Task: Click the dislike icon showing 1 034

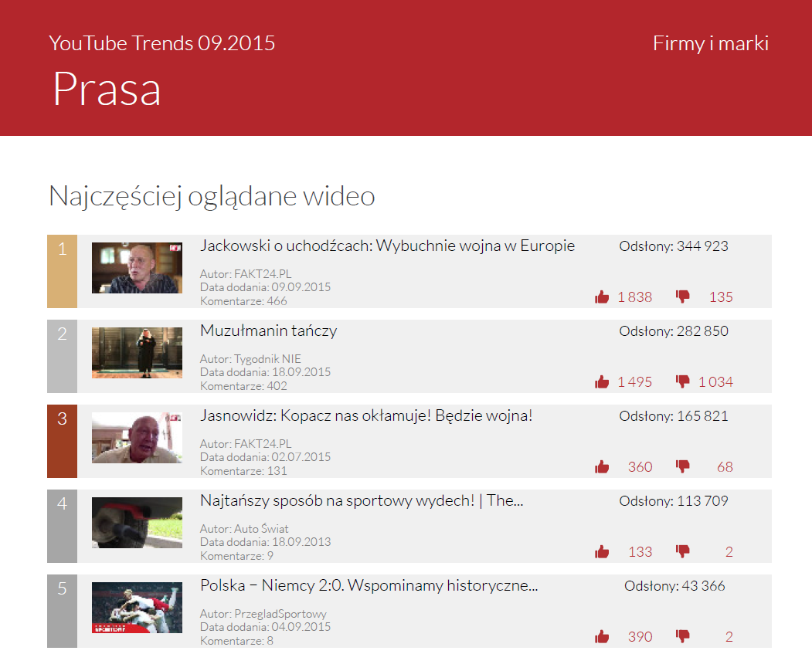Action: [x=683, y=381]
